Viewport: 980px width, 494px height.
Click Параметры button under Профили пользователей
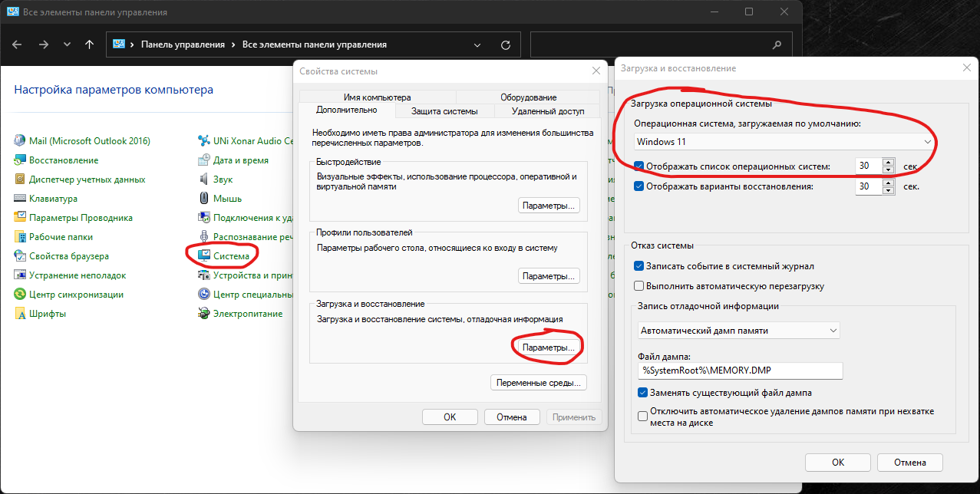(548, 275)
